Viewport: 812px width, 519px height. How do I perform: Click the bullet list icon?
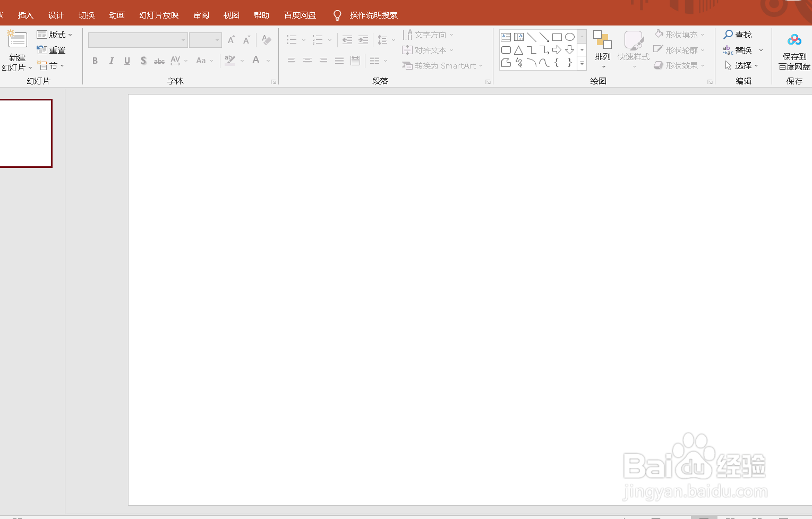click(292, 40)
